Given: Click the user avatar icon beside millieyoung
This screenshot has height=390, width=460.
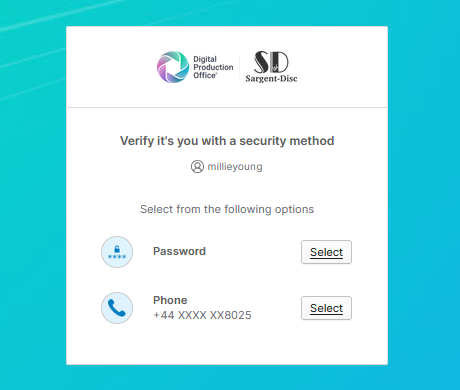Looking at the screenshot, I should coord(197,166).
